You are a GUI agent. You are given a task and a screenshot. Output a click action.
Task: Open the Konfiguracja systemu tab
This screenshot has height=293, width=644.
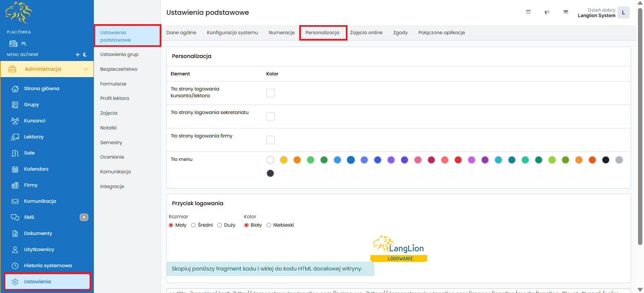pyautogui.click(x=232, y=33)
